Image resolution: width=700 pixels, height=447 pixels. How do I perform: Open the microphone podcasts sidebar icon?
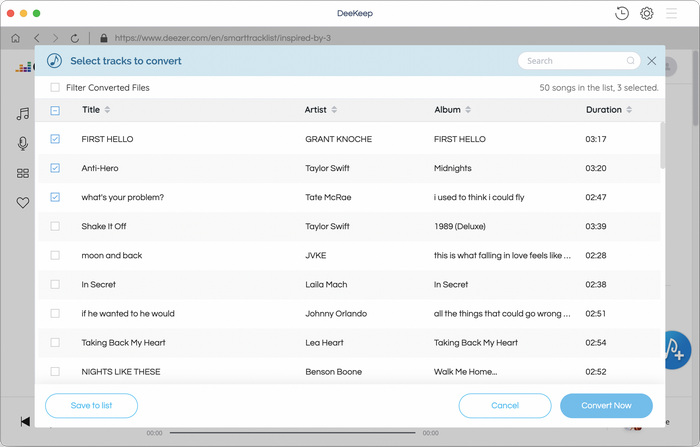(23, 143)
